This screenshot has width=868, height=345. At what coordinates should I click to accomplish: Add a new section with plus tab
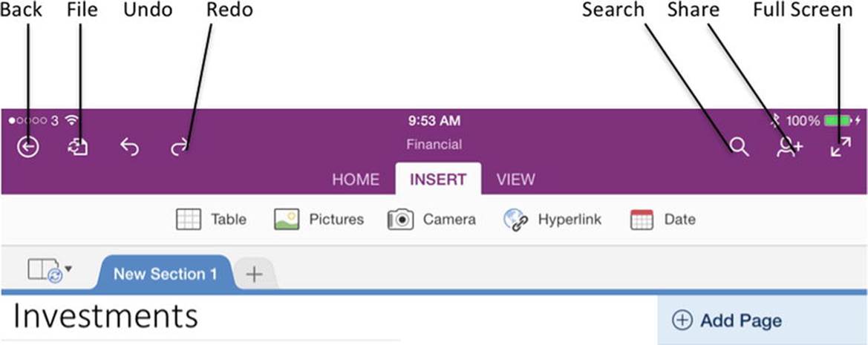[x=254, y=275]
